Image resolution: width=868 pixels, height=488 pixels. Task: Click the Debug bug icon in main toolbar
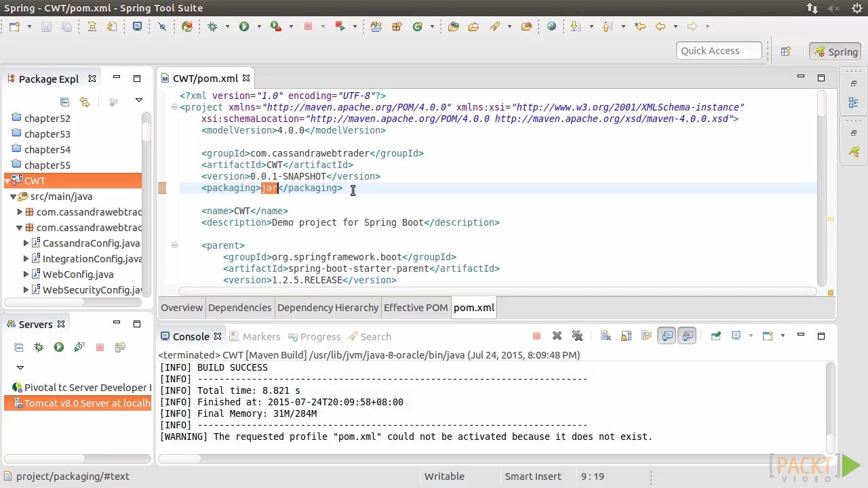pyautogui.click(x=212, y=26)
